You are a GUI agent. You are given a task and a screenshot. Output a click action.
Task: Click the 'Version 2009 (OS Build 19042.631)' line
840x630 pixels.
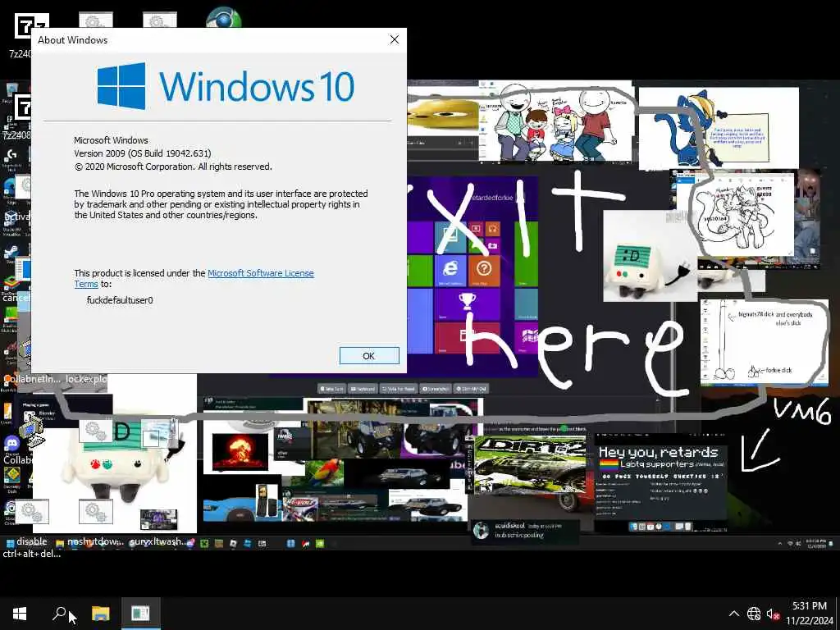pos(143,153)
